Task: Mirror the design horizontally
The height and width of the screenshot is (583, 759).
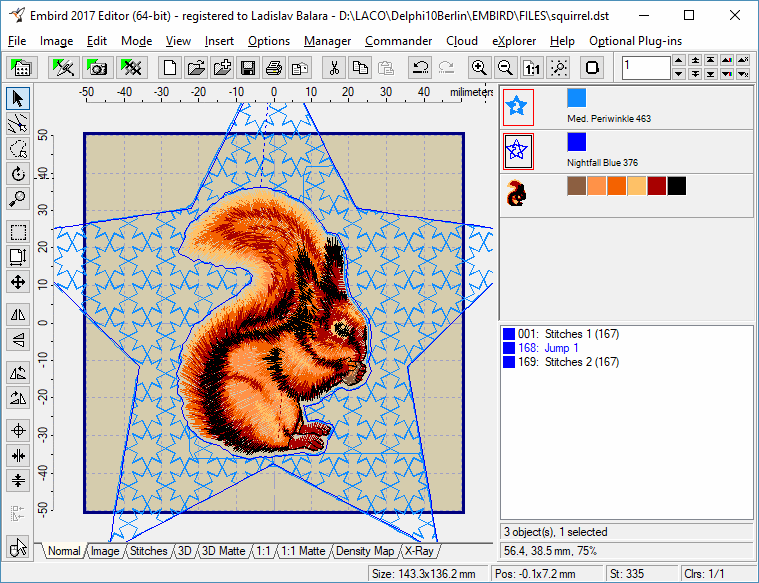Action: coord(18,315)
